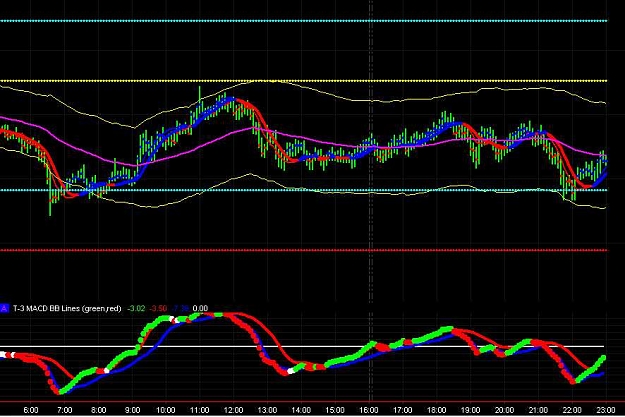The image size is (625, 417).
Task: Click the 16:00 time axis label
Action: pyautogui.click(x=369, y=410)
